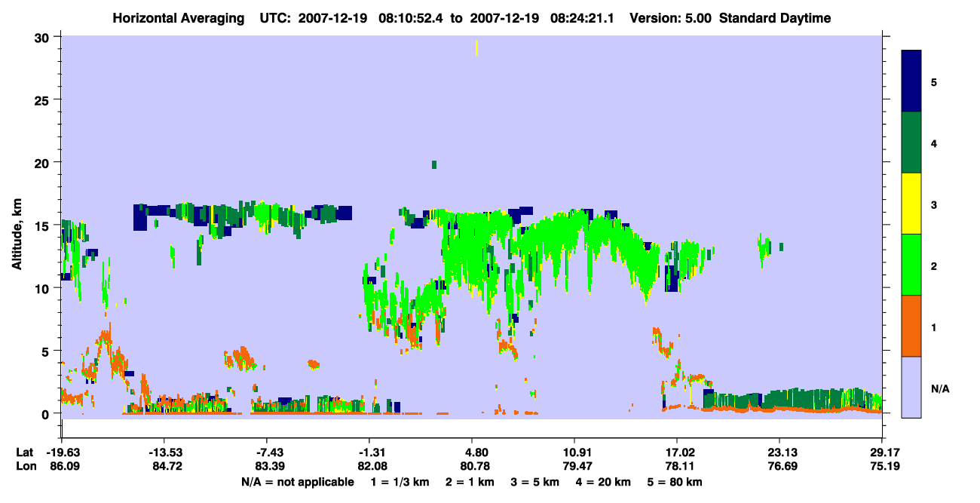Click the end time '08:24:21.1'

582,18
